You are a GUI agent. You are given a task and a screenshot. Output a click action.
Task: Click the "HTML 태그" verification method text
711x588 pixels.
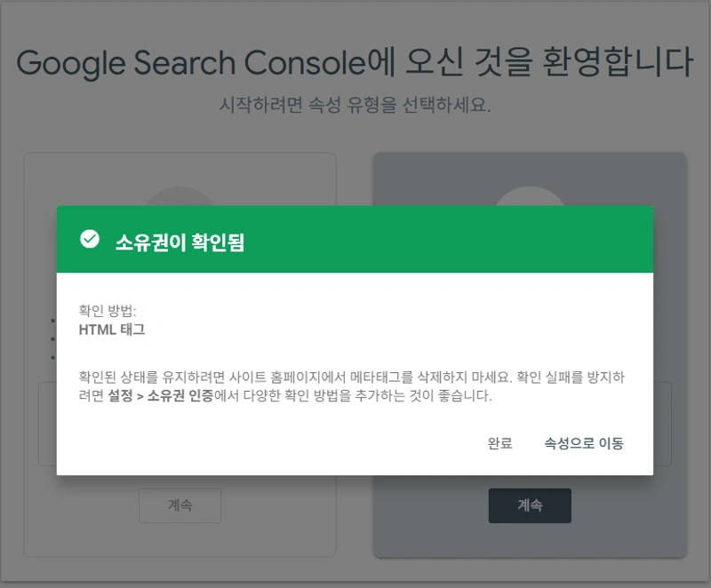[x=112, y=330]
